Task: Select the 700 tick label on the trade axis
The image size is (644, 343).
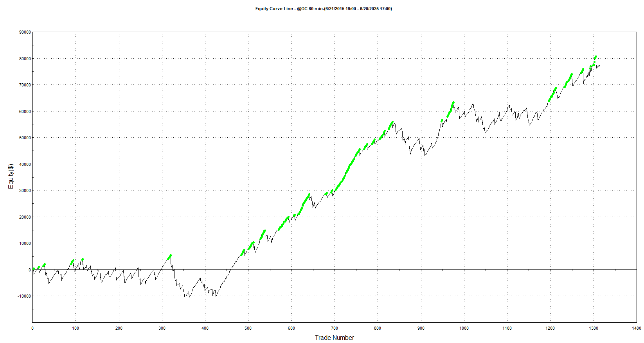Action: [335, 328]
